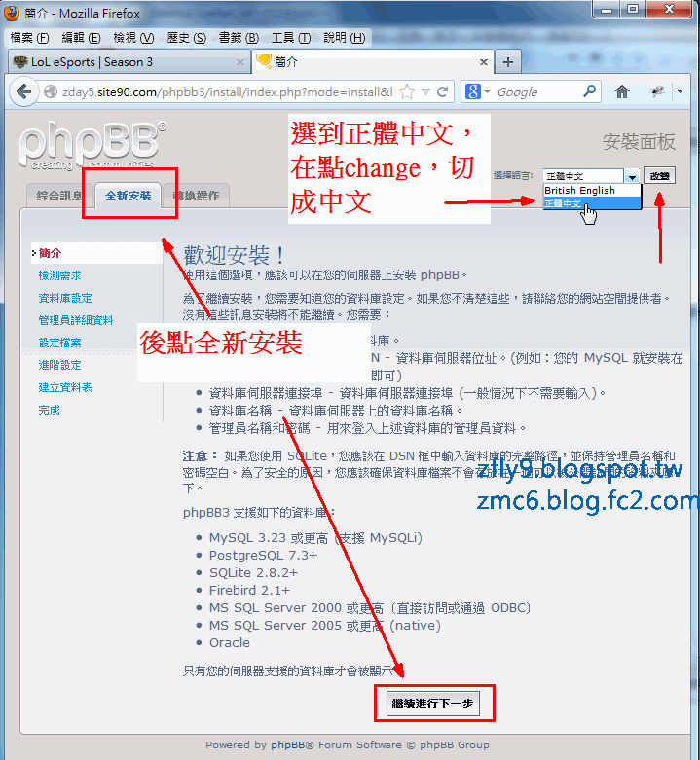Open a new tab with plus button
700x760 pixels.
tap(508, 62)
